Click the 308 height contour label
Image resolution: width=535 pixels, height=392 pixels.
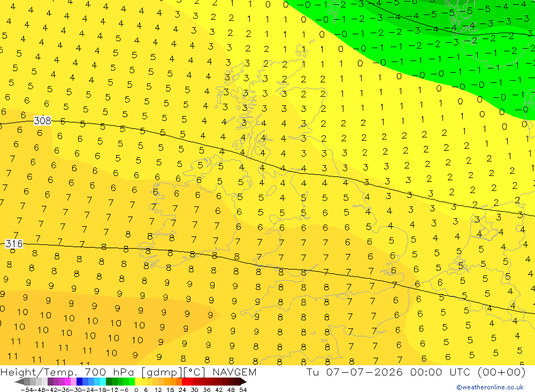click(x=43, y=120)
